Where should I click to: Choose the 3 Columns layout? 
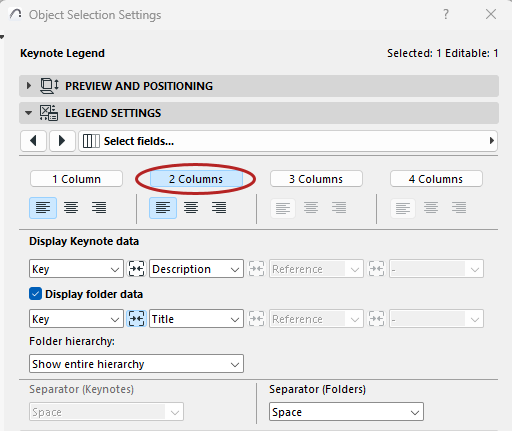coord(316,179)
